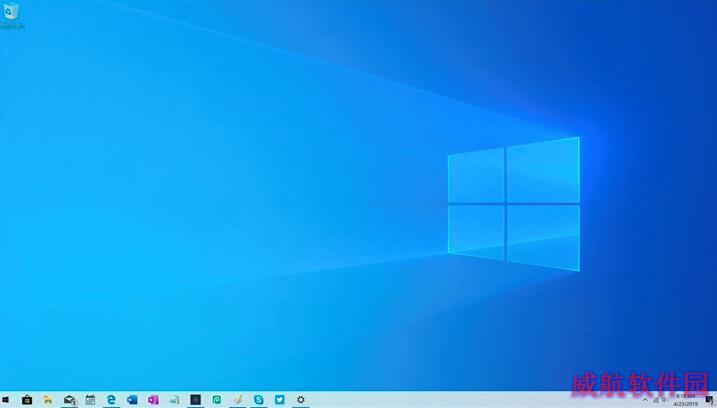Open the paintbrush app on the taskbar
This screenshot has width=717, height=408.
(238, 400)
